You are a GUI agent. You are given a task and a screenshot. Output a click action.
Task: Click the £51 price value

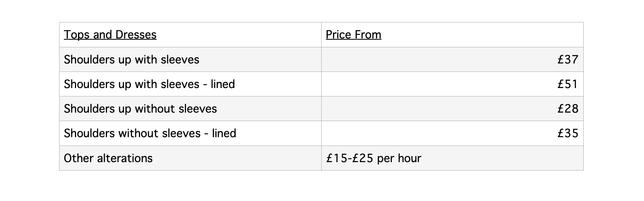[568, 84]
